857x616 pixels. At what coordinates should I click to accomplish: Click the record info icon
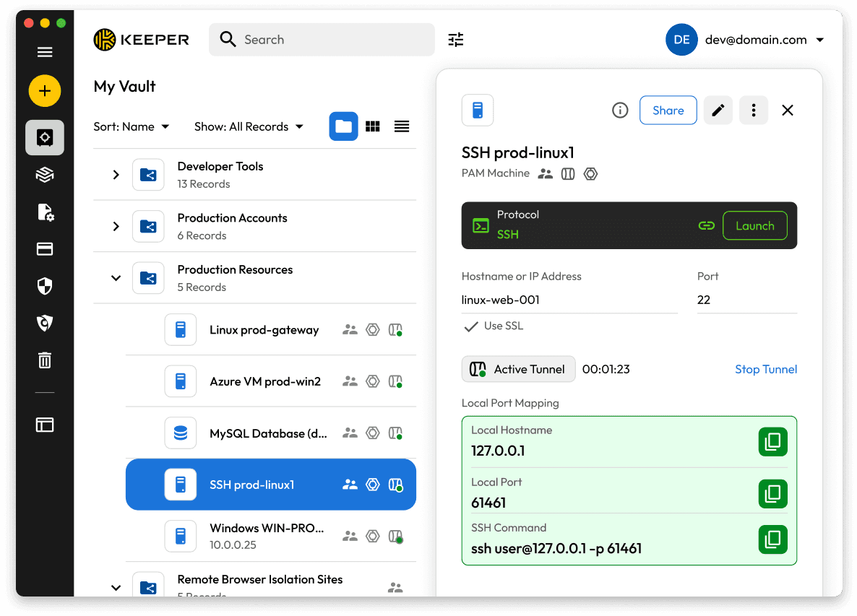[619, 110]
